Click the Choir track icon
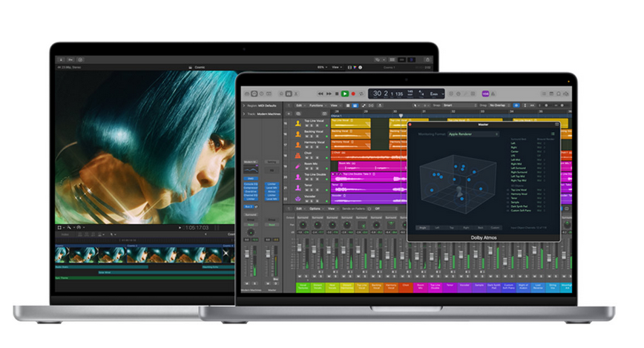The image size is (644, 348). (298, 155)
